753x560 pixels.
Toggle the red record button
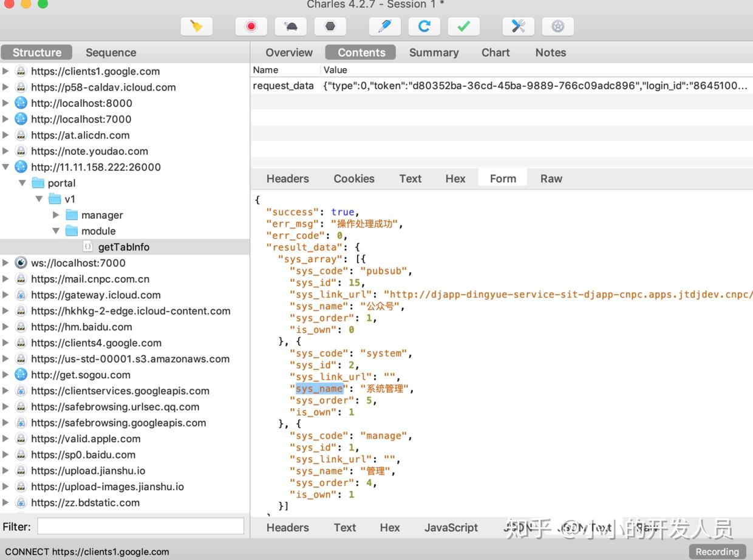coord(251,26)
